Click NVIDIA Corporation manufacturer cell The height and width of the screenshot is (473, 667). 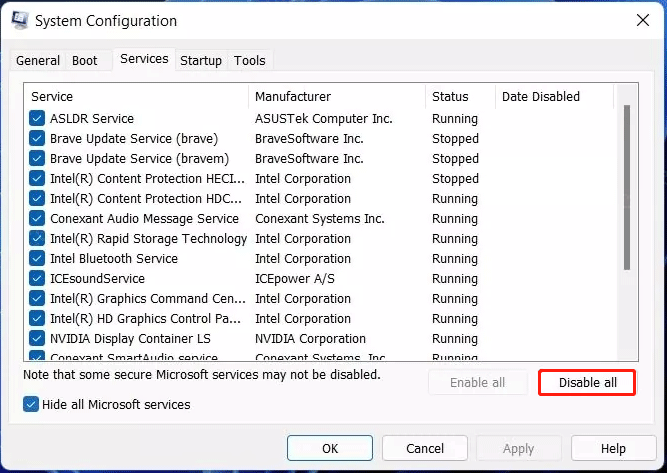point(311,338)
